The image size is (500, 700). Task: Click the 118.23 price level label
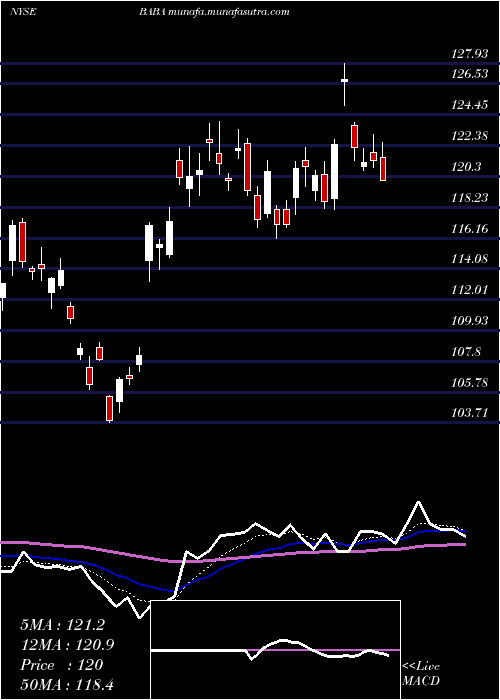470,198
